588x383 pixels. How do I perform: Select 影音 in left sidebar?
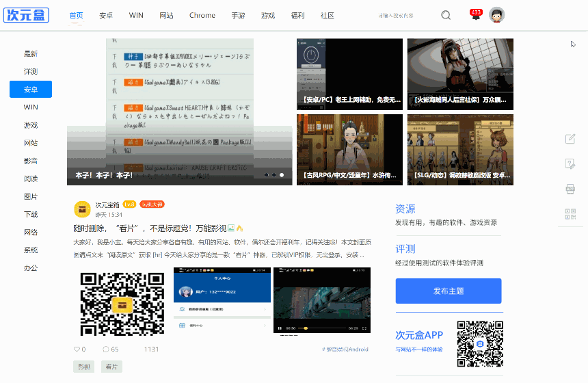tap(31, 161)
